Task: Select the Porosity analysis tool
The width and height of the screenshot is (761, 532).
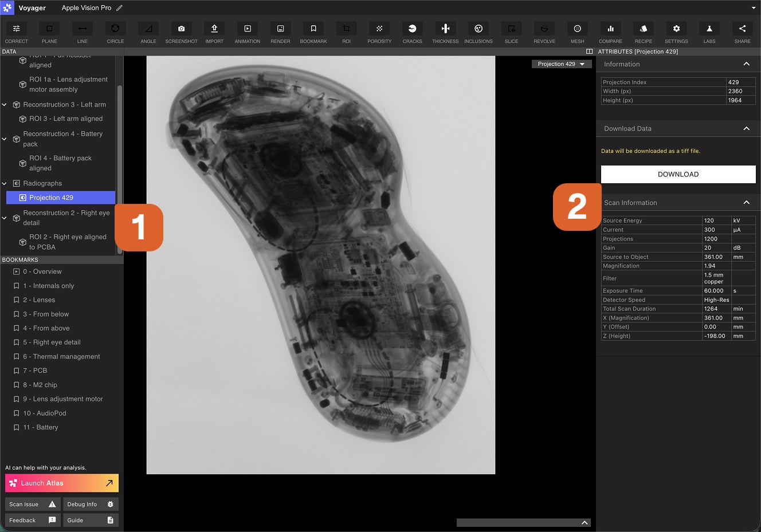Action: point(379,29)
